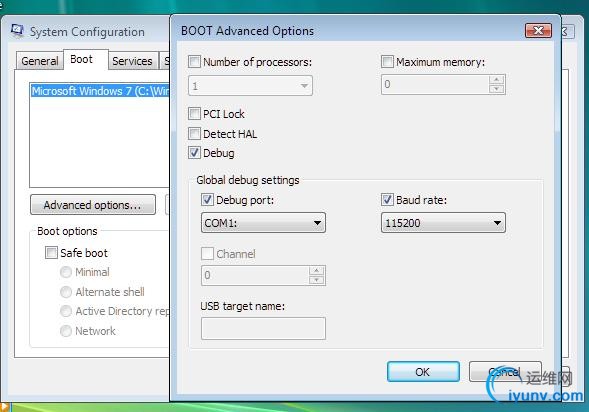Toggle the Baud rate checkbox
Image resolution: width=589 pixels, height=412 pixels.
387,199
